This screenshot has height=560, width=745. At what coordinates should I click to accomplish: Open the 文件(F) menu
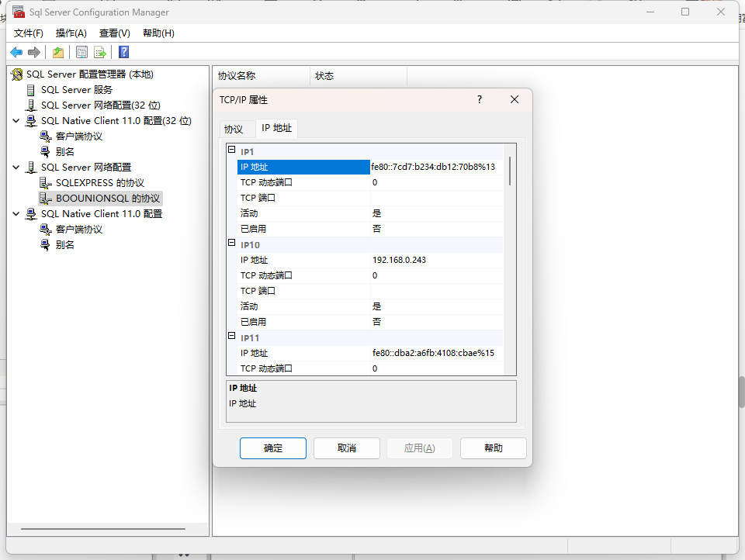[29, 33]
